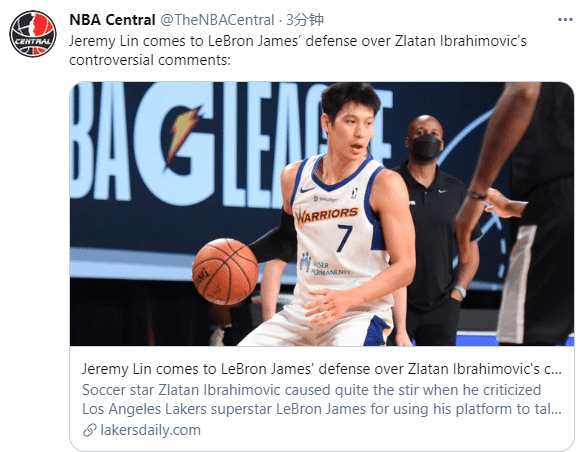Open the three-dot more options menu

[565, 20]
